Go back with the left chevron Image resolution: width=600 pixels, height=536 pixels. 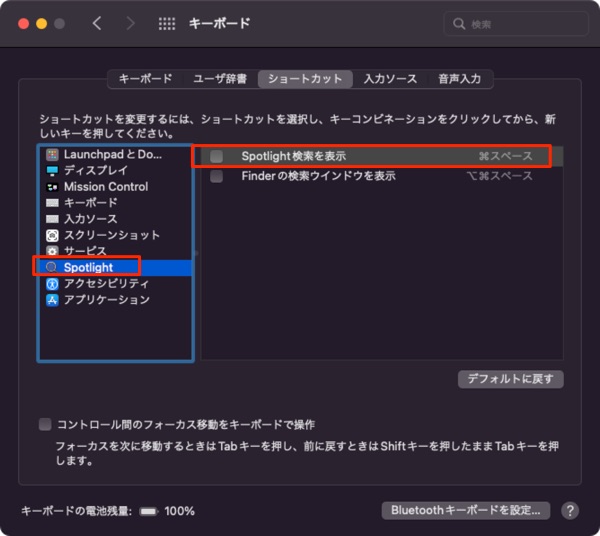coord(97,23)
